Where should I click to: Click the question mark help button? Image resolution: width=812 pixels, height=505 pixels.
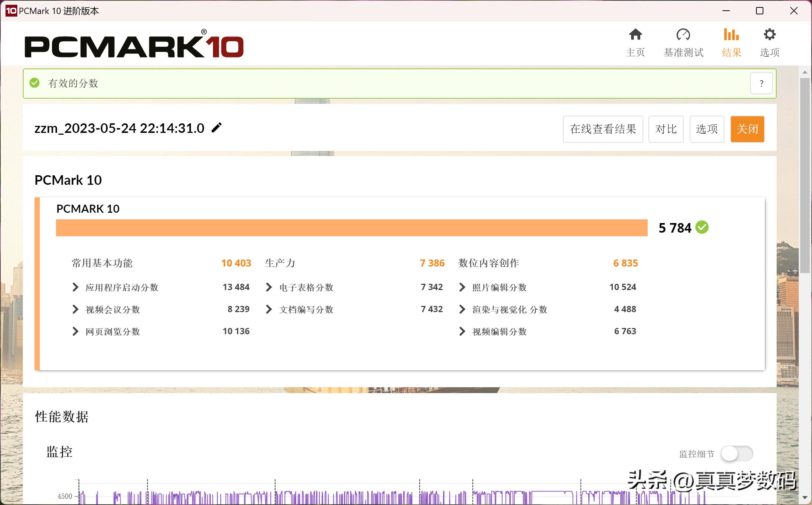[762, 84]
